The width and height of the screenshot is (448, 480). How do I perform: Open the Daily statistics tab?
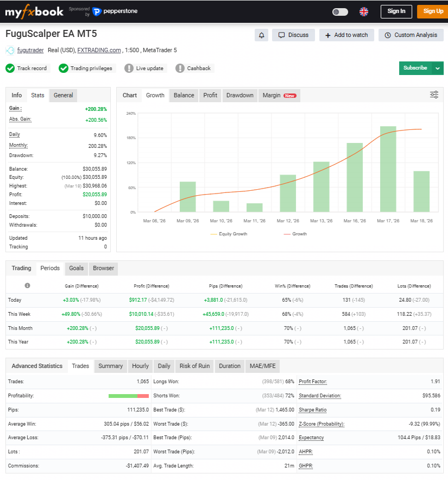tap(164, 366)
